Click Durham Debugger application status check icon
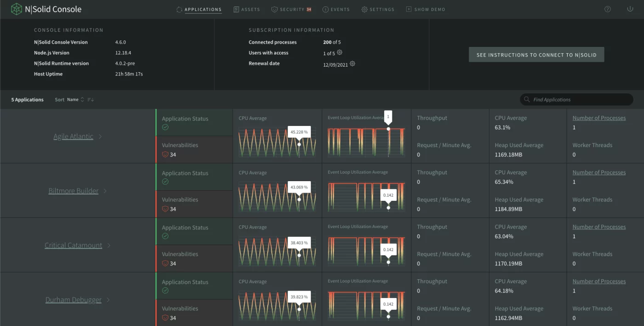The height and width of the screenshot is (326, 644). coord(165,291)
